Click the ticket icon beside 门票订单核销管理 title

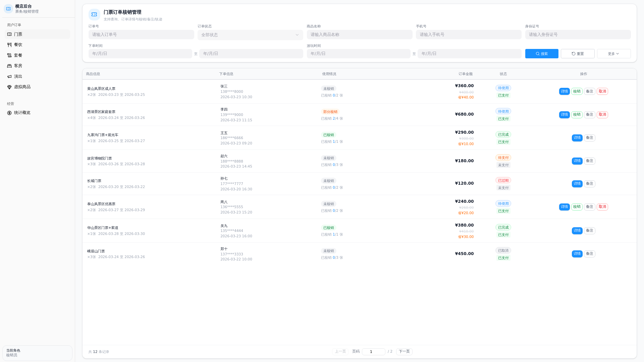coord(94,14)
